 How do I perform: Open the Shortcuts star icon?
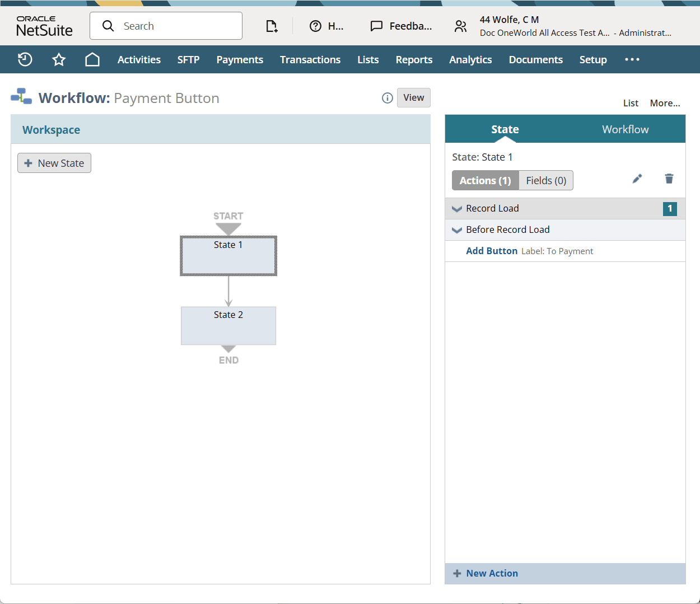59,59
